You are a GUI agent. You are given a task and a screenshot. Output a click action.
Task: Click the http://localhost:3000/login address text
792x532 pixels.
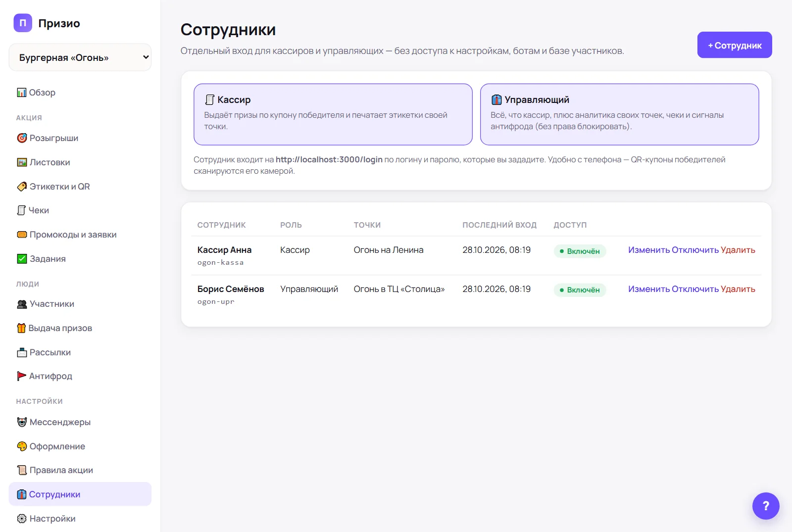pos(329,159)
